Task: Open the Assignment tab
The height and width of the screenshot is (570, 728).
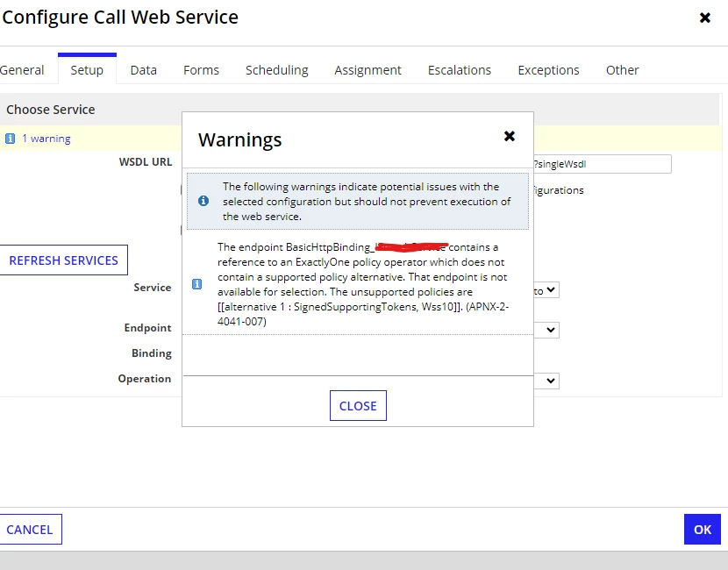Action: [368, 70]
